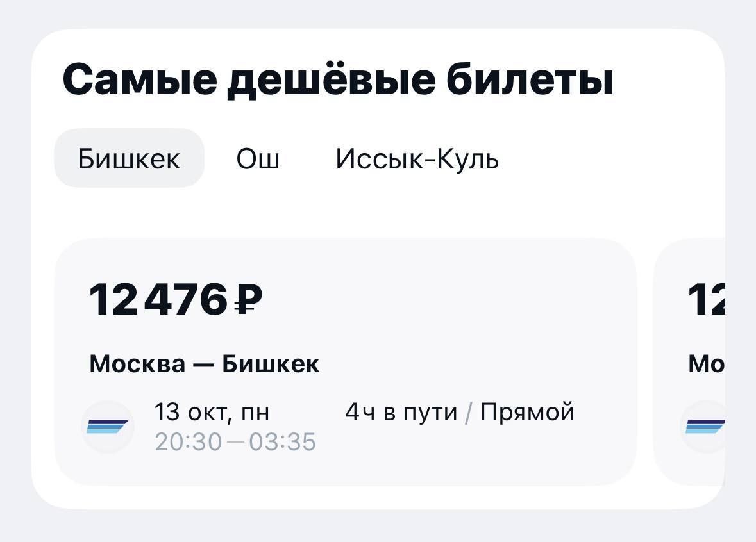Switch to the Ош tab
The height and width of the screenshot is (542, 756).
pos(257,158)
